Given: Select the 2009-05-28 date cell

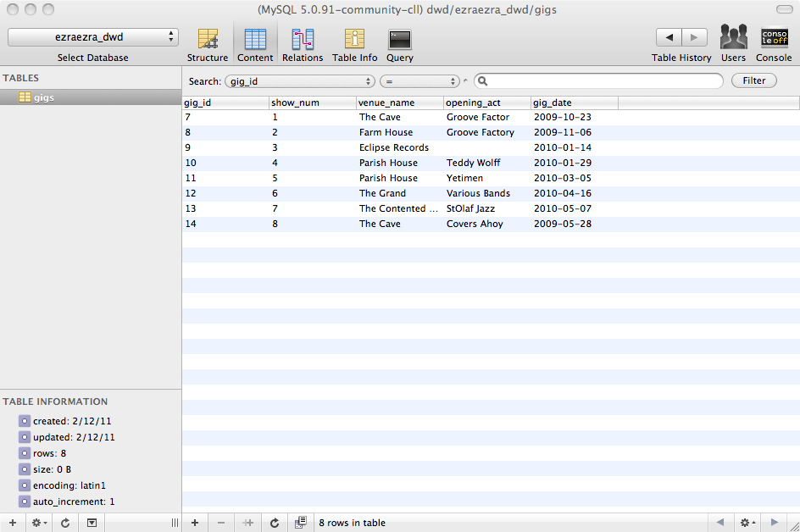Looking at the screenshot, I should pyautogui.click(x=575, y=224).
